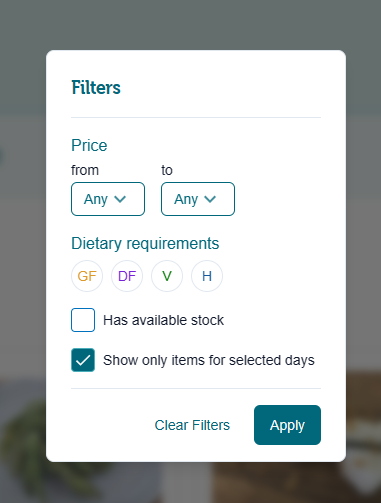Select the V vegetarian dietary icon
This screenshot has width=381, height=503.
click(x=167, y=276)
